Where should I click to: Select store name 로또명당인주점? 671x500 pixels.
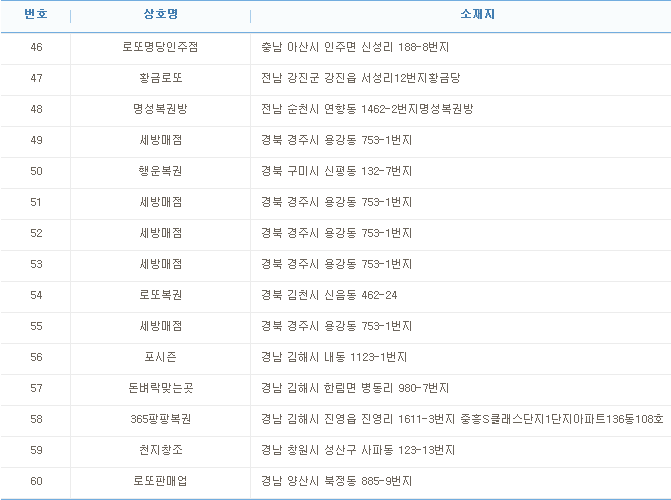coord(160,47)
